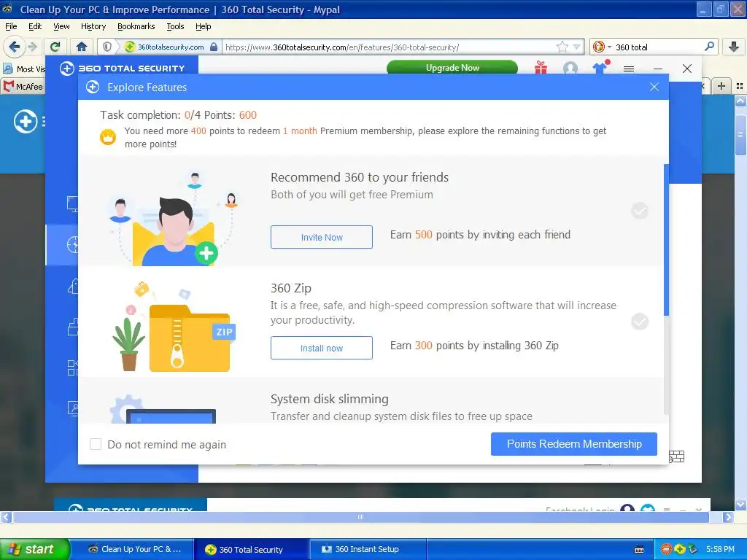
Task: Click the Windows start button
Action: pyautogui.click(x=34, y=549)
